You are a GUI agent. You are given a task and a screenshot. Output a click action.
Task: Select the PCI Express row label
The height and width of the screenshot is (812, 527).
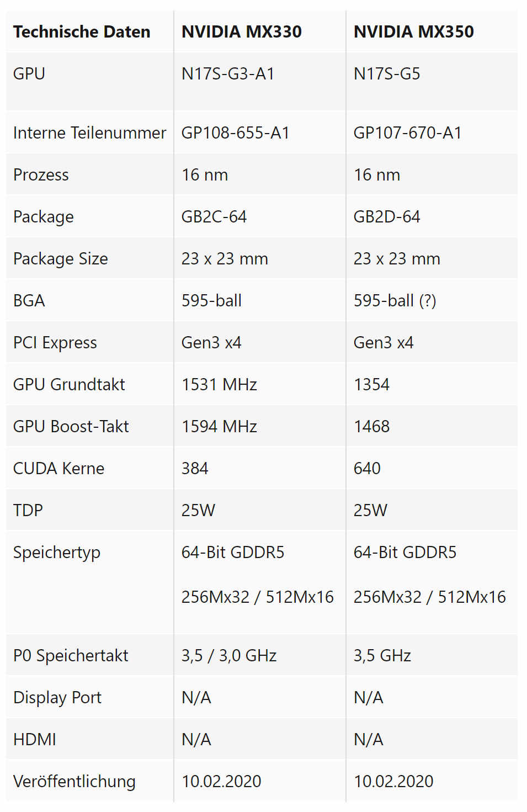pos(55,343)
